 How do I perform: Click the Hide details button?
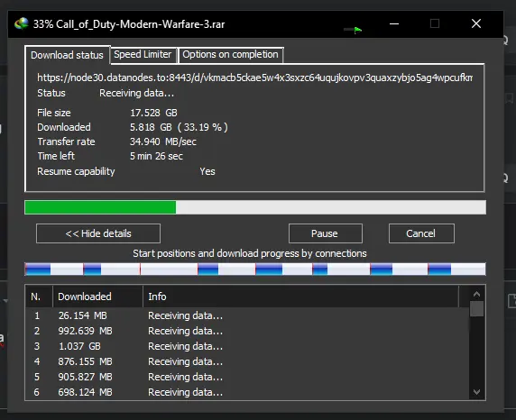tap(98, 233)
